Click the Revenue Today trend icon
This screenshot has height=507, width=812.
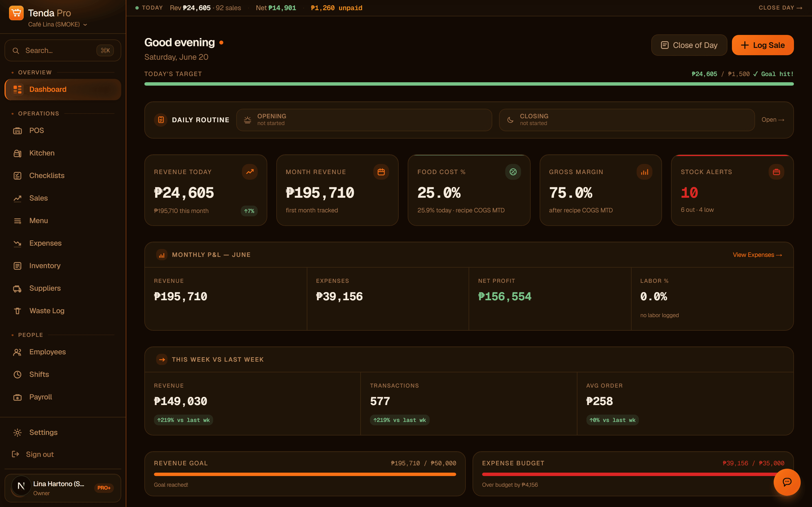[x=250, y=172]
